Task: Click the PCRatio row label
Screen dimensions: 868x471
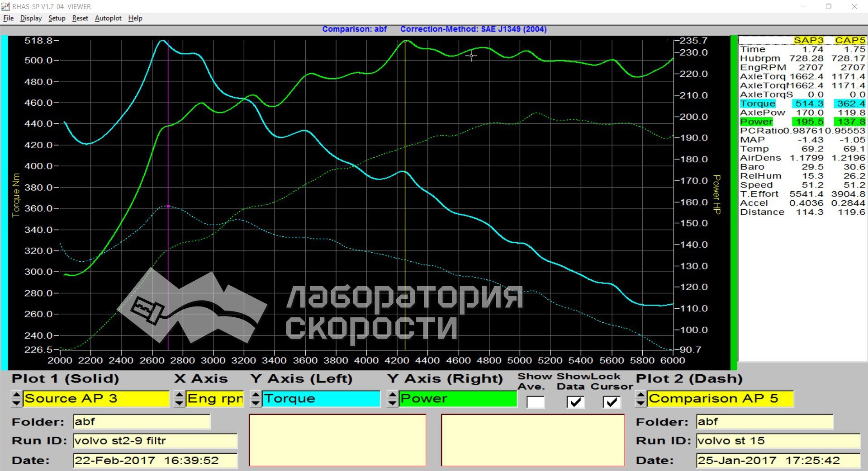Action: pos(761,131)
